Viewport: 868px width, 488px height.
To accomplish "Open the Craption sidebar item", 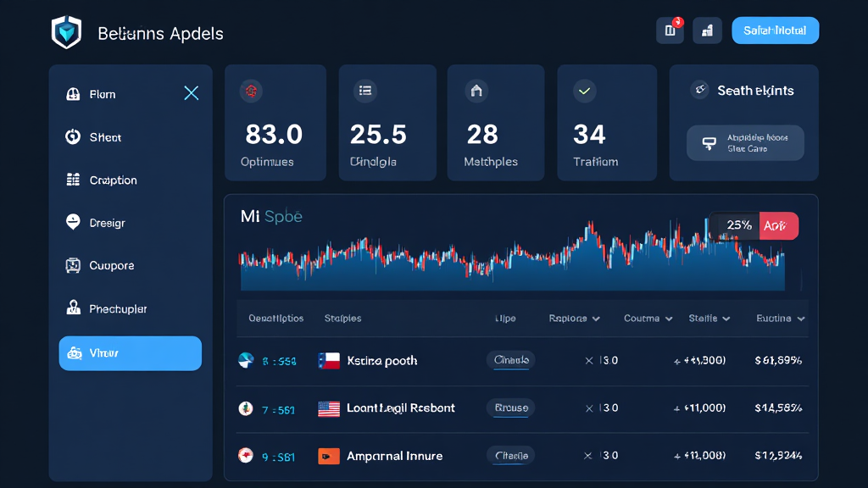I will [113, 180].
